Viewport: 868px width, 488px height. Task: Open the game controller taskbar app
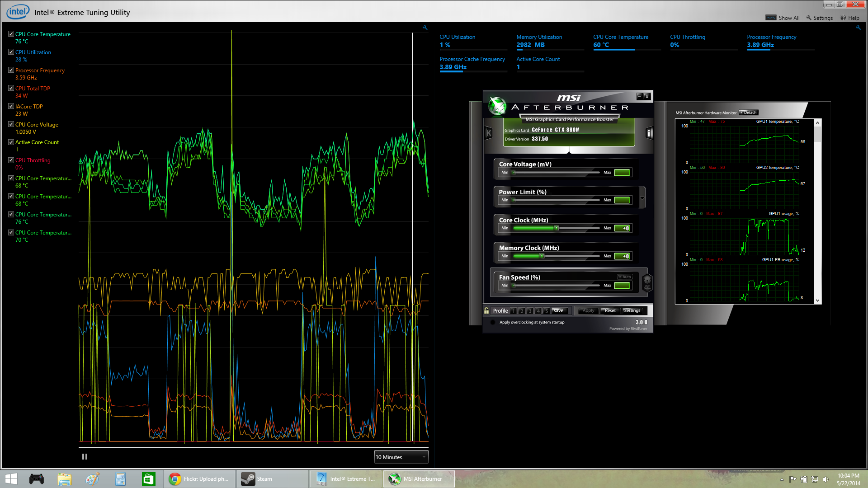(37, 479)
